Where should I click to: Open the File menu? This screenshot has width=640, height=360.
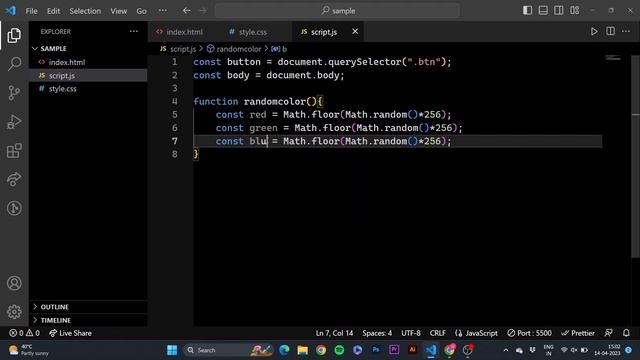(31, 11)
